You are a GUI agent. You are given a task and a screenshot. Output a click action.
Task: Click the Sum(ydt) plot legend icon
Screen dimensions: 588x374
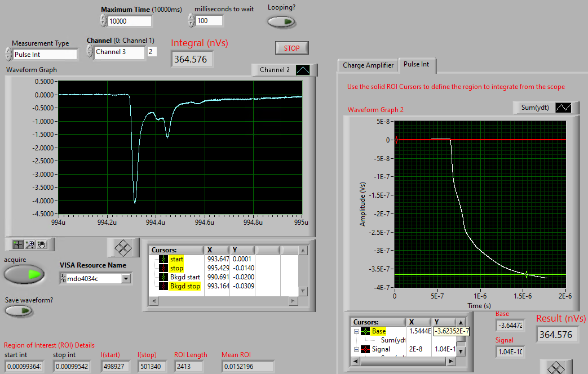tap(564, 108)
